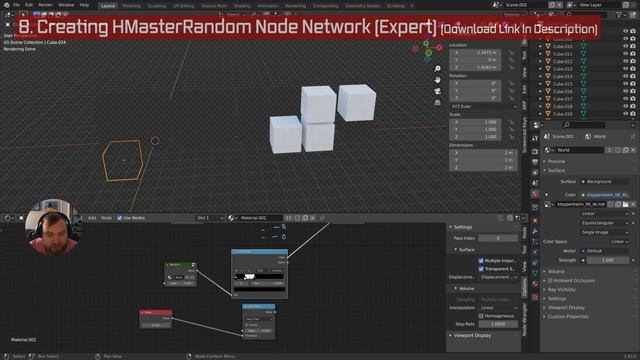Open the Particles properties tab icon
Screen dimensions: 640x360
[535, 242]
